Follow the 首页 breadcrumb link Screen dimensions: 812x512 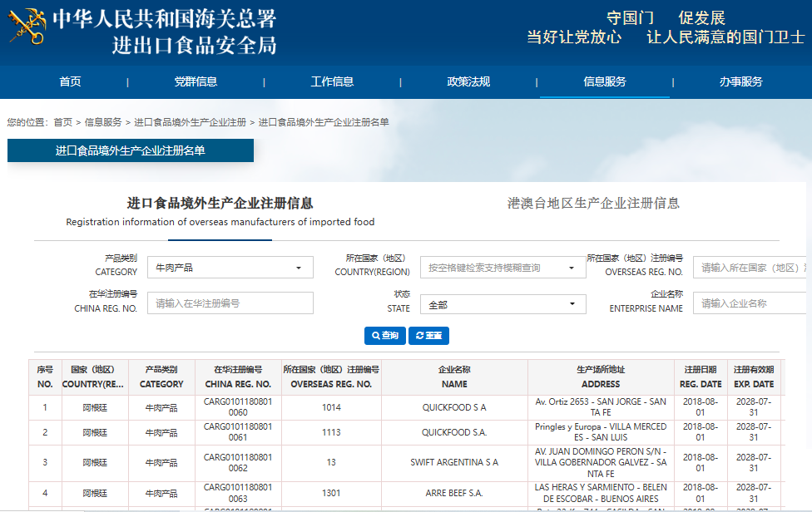(x=62, y=122)
